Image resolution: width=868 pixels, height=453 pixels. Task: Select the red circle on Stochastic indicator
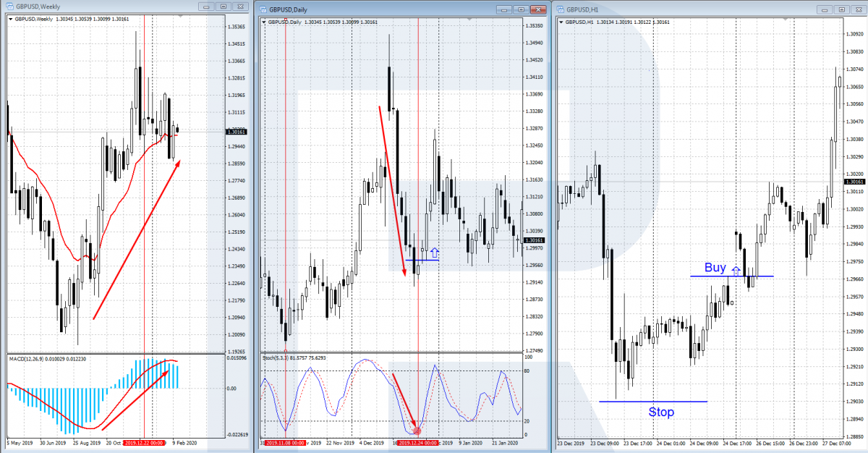coord(417,431)
